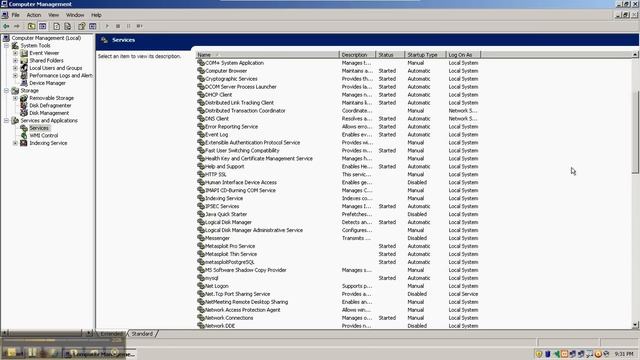This screenshot has width=640, height=360.
Task: Select the mysql service row
Action: coord(339,278)
